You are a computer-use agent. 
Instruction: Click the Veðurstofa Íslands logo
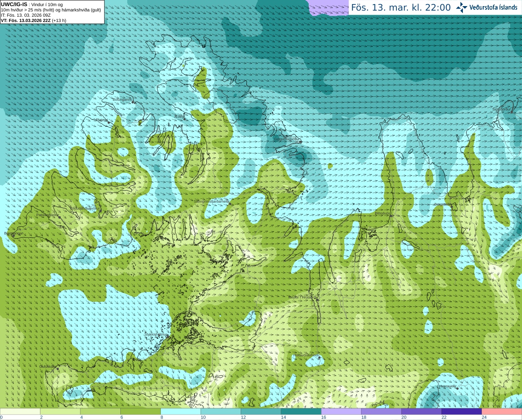[487, 7]
